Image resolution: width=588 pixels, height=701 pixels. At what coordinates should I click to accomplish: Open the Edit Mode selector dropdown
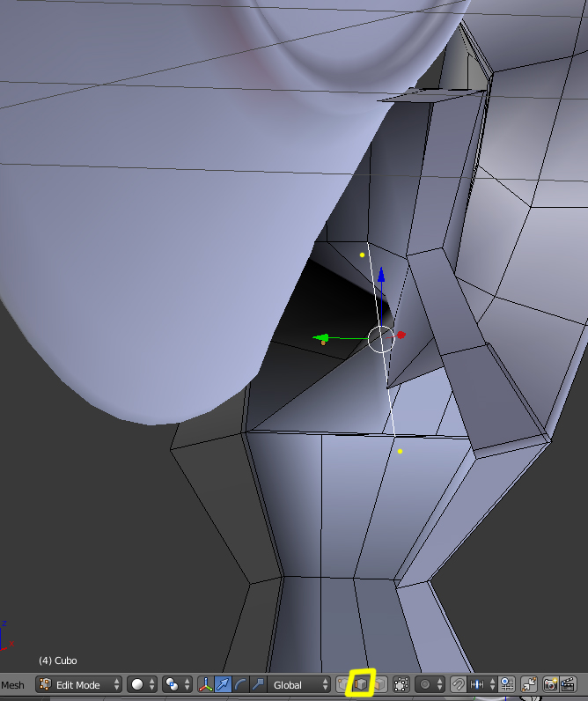tap(78, 684)
